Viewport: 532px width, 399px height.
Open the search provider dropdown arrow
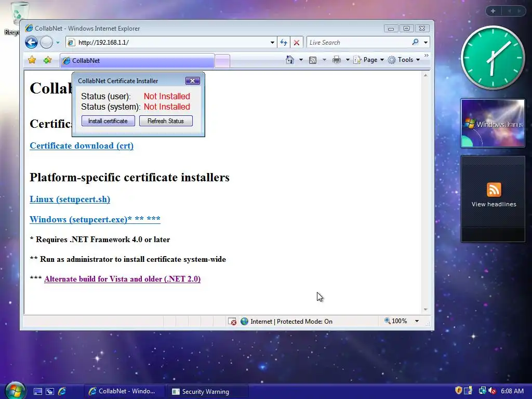pos(425,43)
